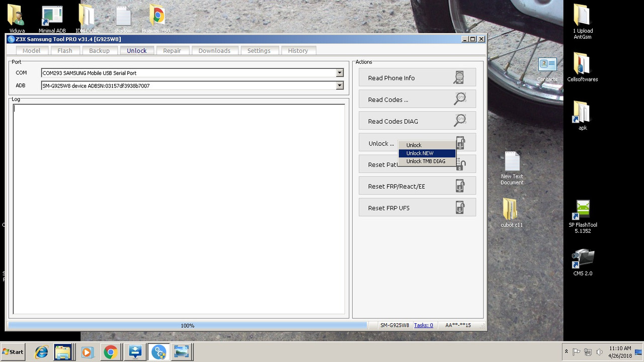Click the Z3X Samsung Tool taskbar icon
Viewport: 644px width, 362px height.
coord(158,352)
